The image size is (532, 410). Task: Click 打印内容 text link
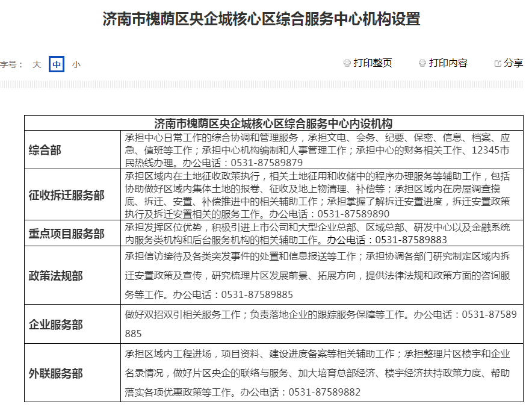click(448, 63)
